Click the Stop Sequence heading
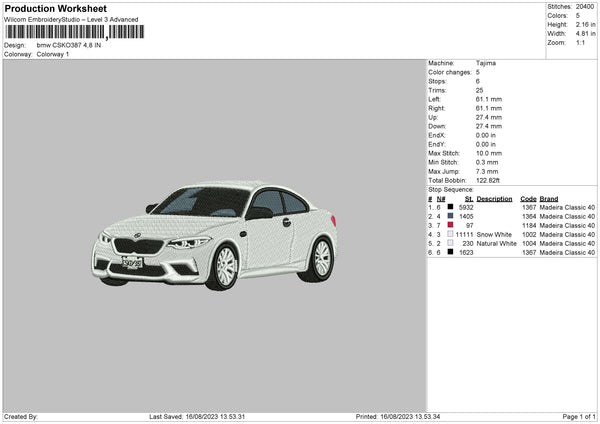The width and height of the screenshot is (600, 424). [451, 189]
